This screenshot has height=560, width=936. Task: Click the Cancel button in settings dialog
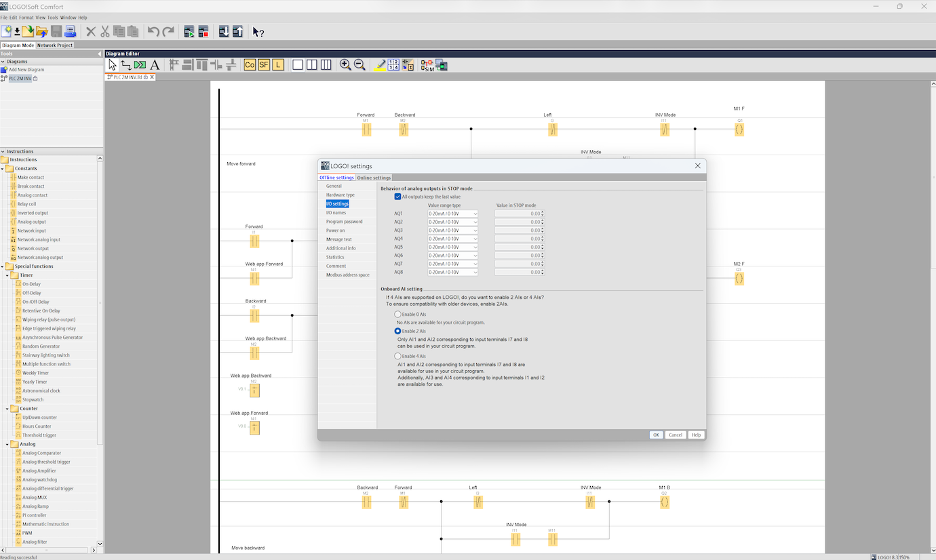[x=675, y=435]
